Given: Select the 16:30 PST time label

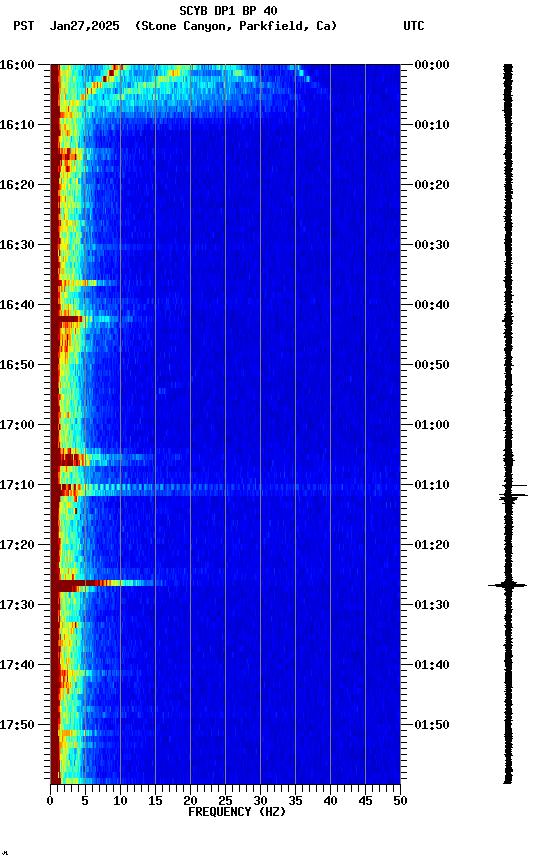Looking at the screenshot, I should tap(17, 245).
